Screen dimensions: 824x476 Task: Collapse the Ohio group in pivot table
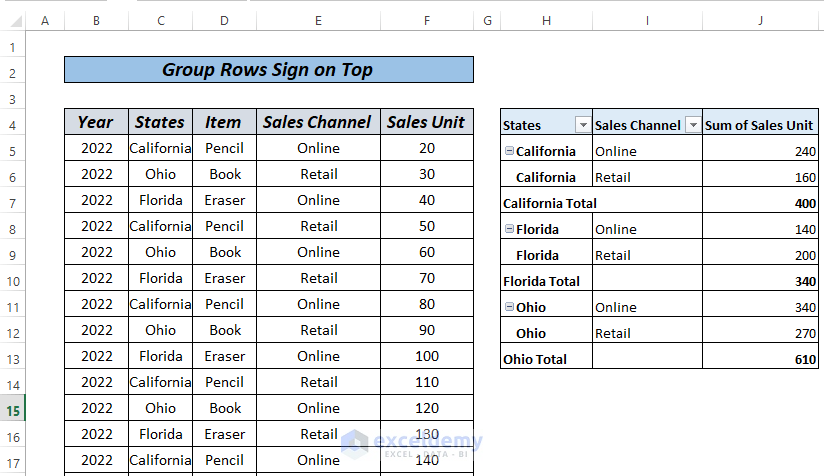click(x=510, y=307)
